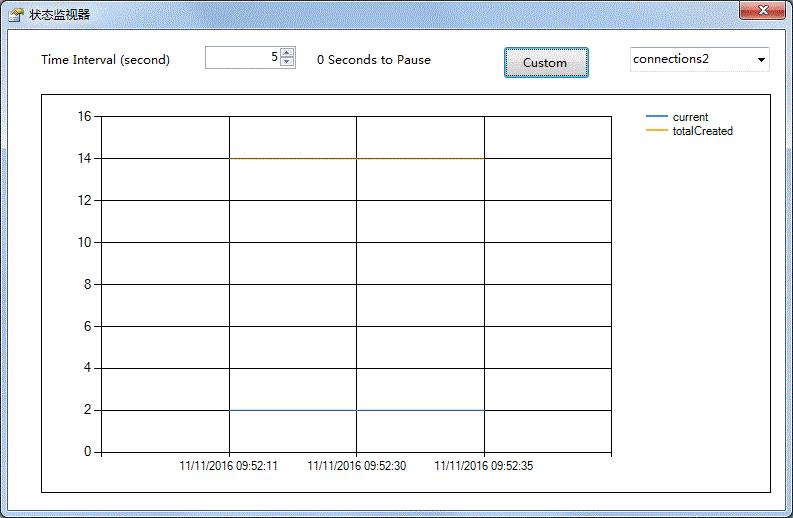Click the 'Time Interval (second)' label
Viewport: 793px width, 518px height.
(x=105, y=60)
